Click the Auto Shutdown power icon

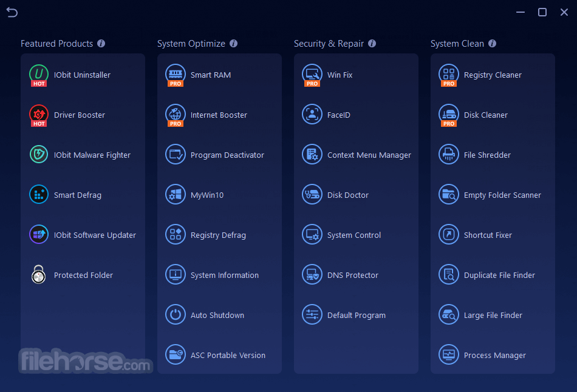point(176,315)
